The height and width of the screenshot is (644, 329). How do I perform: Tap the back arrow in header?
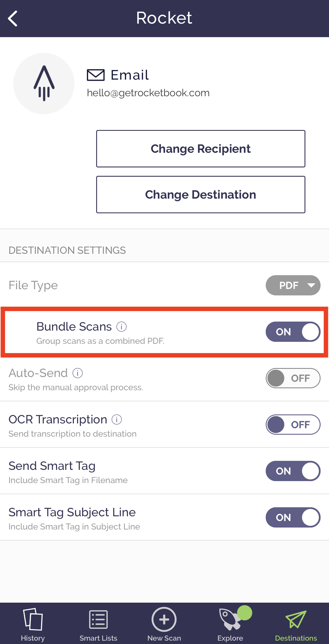tap(13, 19)
